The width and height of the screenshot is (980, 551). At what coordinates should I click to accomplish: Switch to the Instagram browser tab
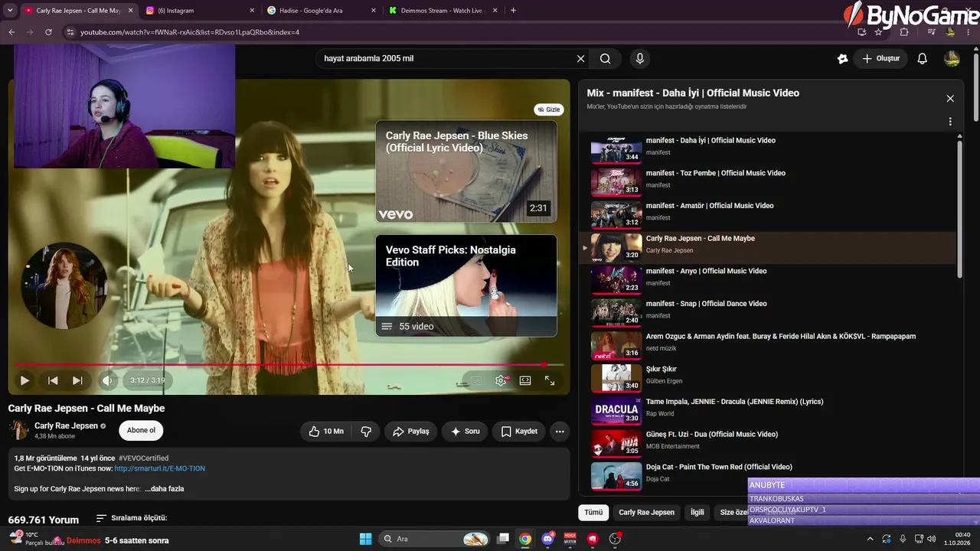click(198, 11)
